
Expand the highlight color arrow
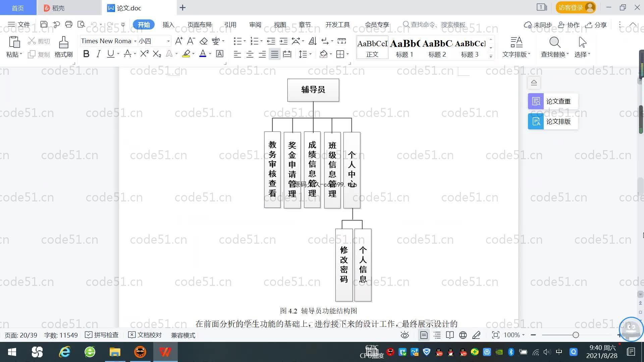[193, 54]
